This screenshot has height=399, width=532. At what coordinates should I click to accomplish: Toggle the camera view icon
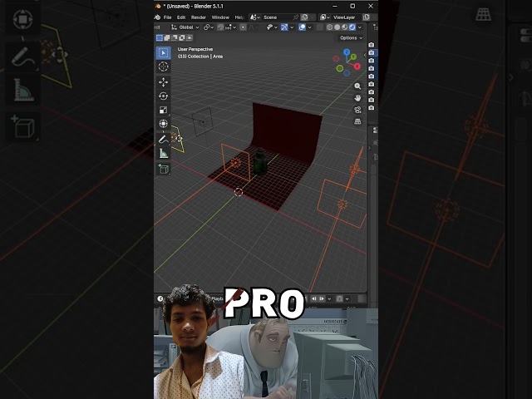click(357, 110)
